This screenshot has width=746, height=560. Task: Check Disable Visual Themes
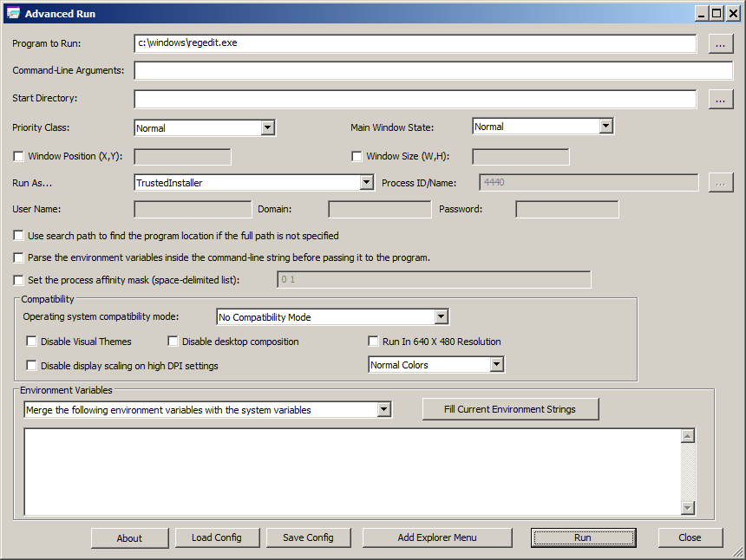point(31,342)
